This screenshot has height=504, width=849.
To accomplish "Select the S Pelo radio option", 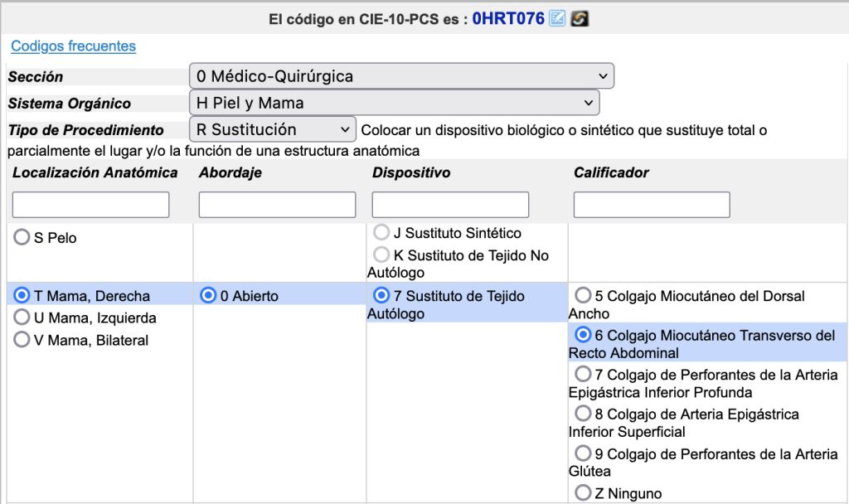I will pyautogui.click(x=22, y=238).
